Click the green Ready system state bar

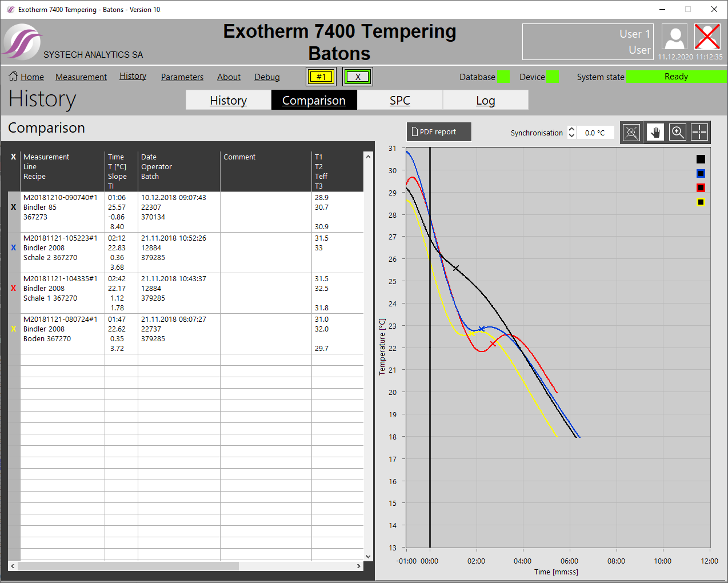click(x=676, y=77)
